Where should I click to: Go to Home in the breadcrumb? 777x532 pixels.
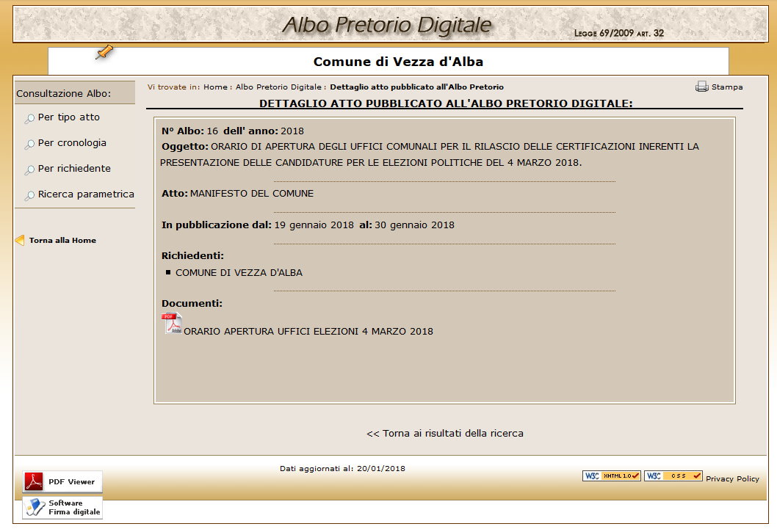coord(215,87)
